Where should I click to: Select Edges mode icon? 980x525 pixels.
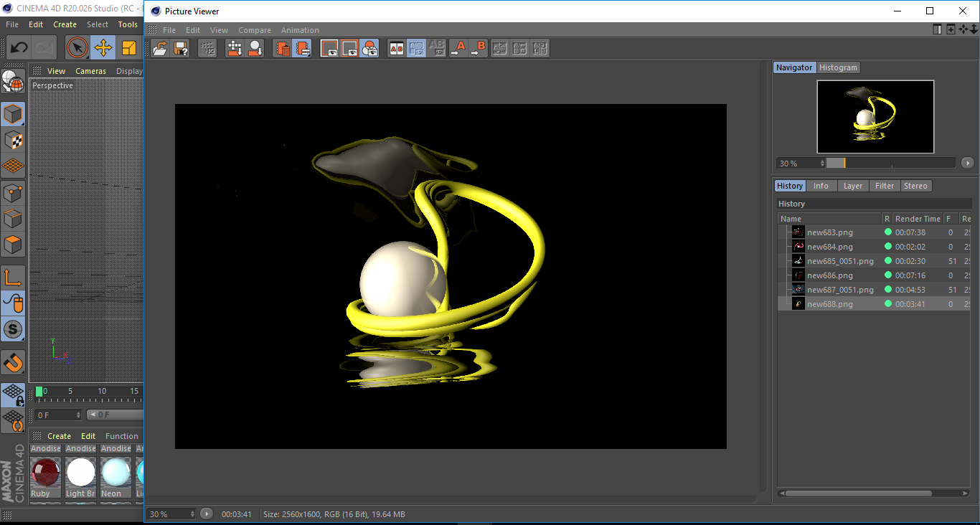point(13,218)
